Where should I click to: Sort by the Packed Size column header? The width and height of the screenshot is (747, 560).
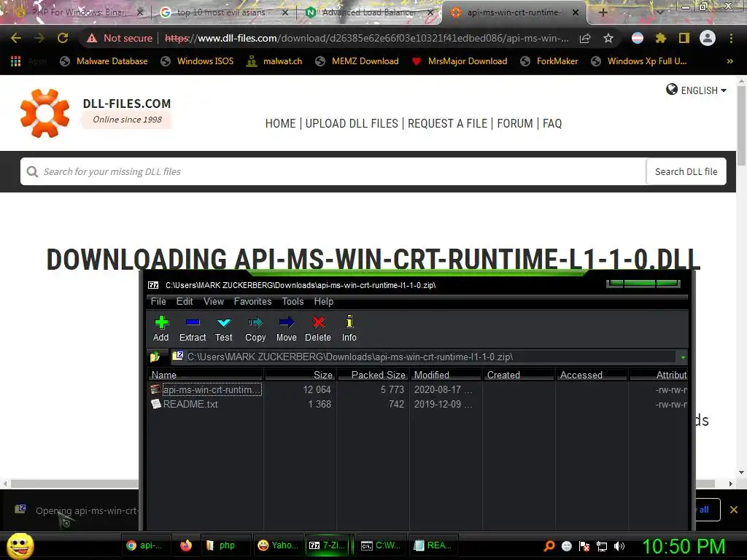(373, 376)
